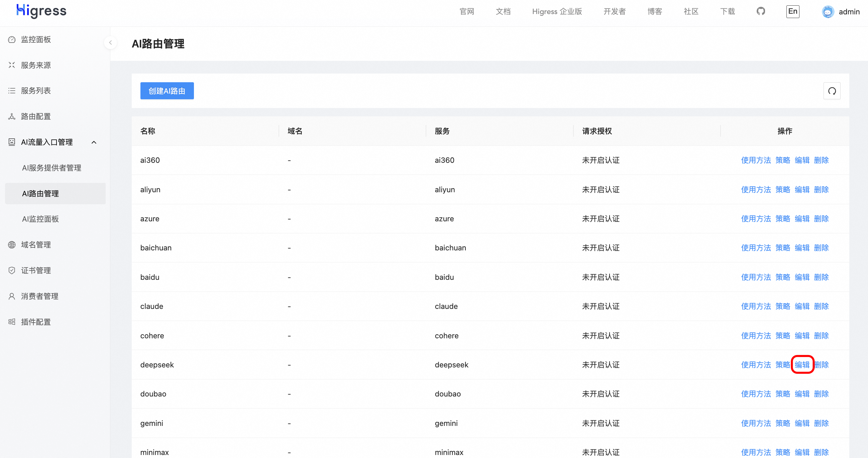Open 服务来源 in the sidebar

(36, 65)
